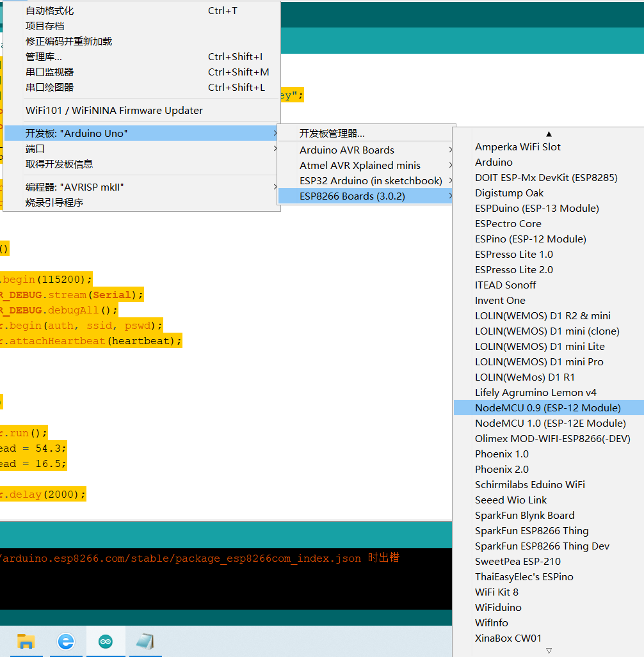Select SparkFun ESP8266 Thing Dev
Image resolution: width=644 pixels, height=657 pixels.
tap(549, 546)
